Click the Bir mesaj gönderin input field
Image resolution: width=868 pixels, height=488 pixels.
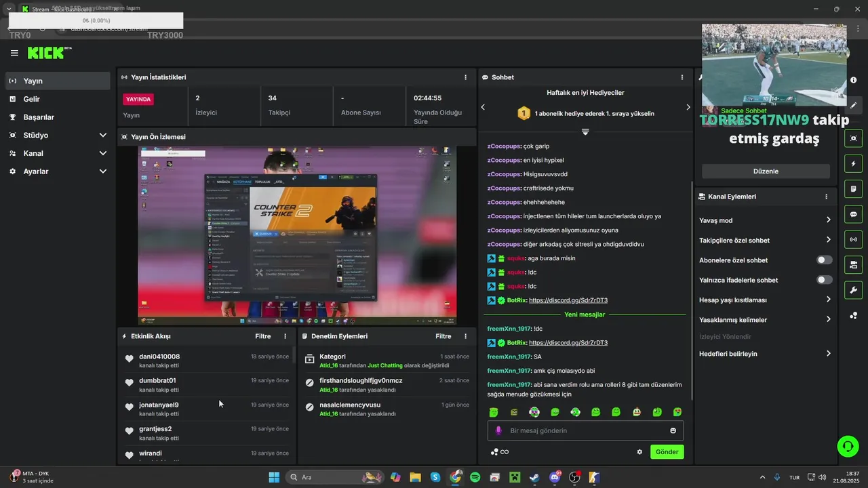pyautogui.click(x=585, y=430)
